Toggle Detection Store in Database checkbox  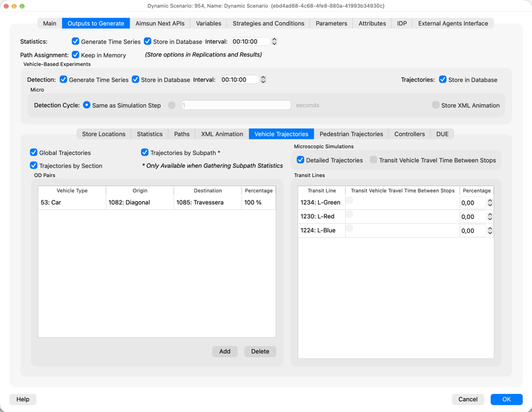135,80
